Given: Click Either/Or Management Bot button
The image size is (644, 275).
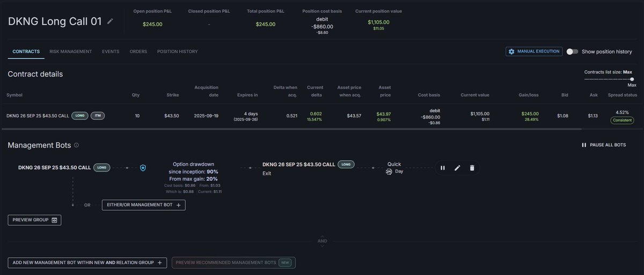Looking at the screenshot, I should coord(144,205).
